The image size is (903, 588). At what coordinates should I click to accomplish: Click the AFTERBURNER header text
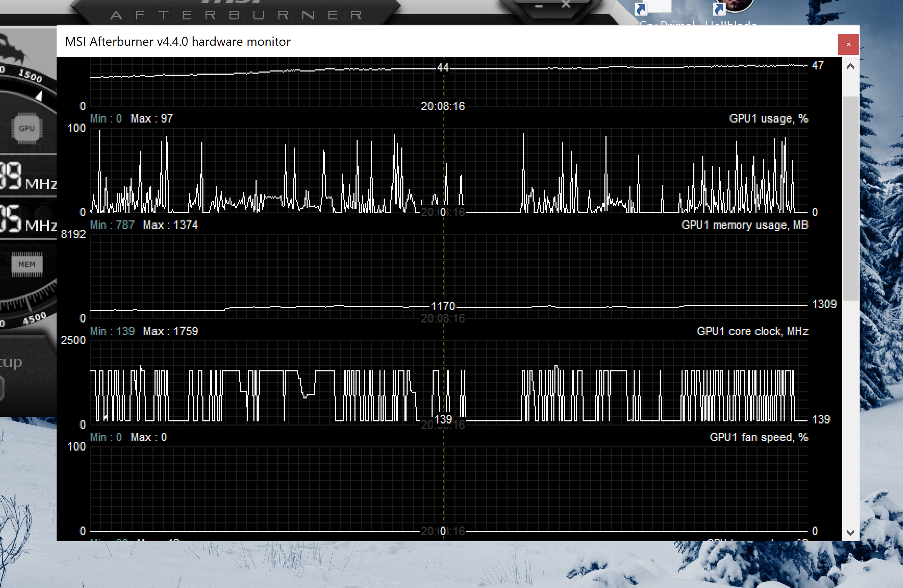pyautogui.click(x=235, y=15)
